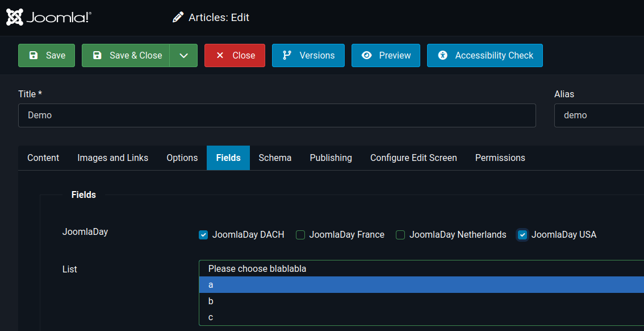The width and height of the screenshot is (644, 331).
Task: Switch to the Content tab
Action: (43, 158)
